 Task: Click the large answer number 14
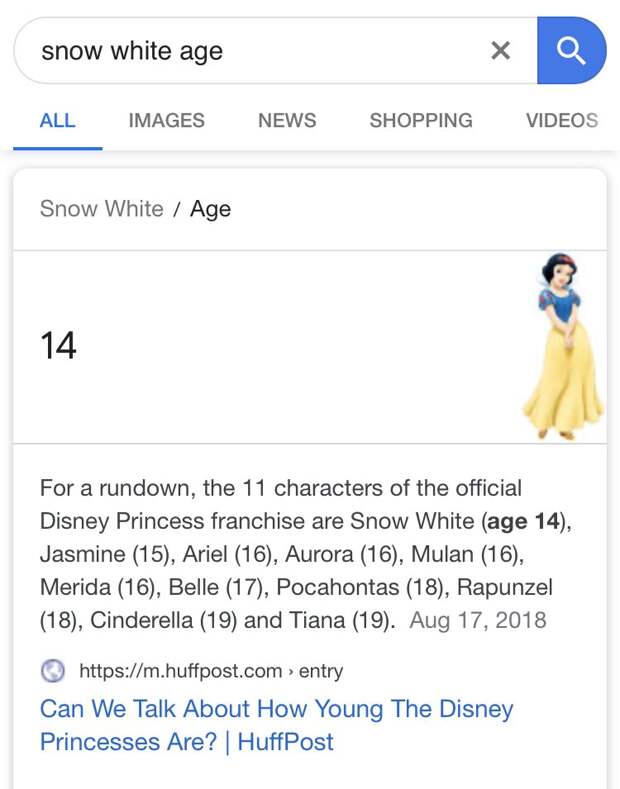(x=58, y=346)
